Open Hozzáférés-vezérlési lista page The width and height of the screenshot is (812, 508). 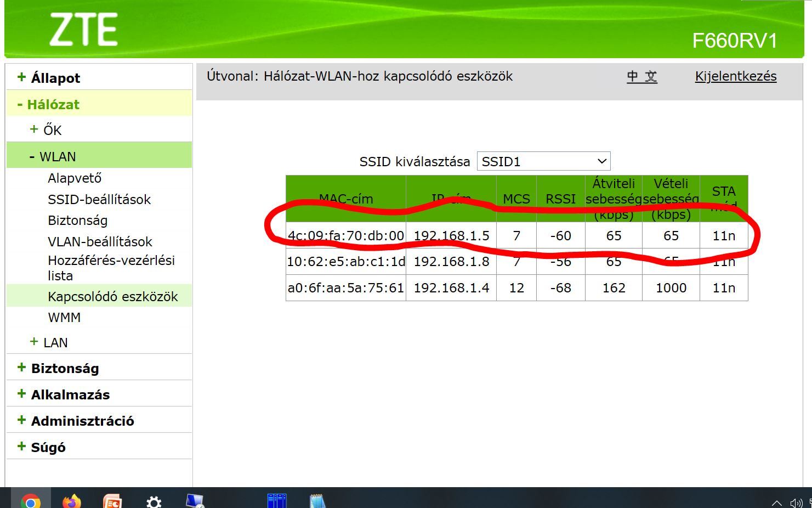pos(111,268)
